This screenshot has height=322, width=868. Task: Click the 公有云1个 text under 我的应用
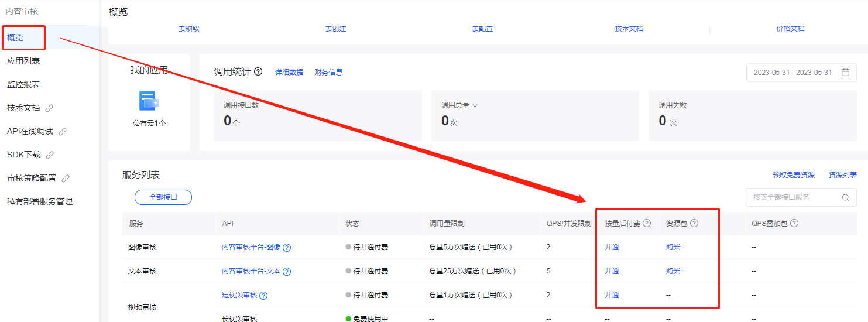pos(149,124)
